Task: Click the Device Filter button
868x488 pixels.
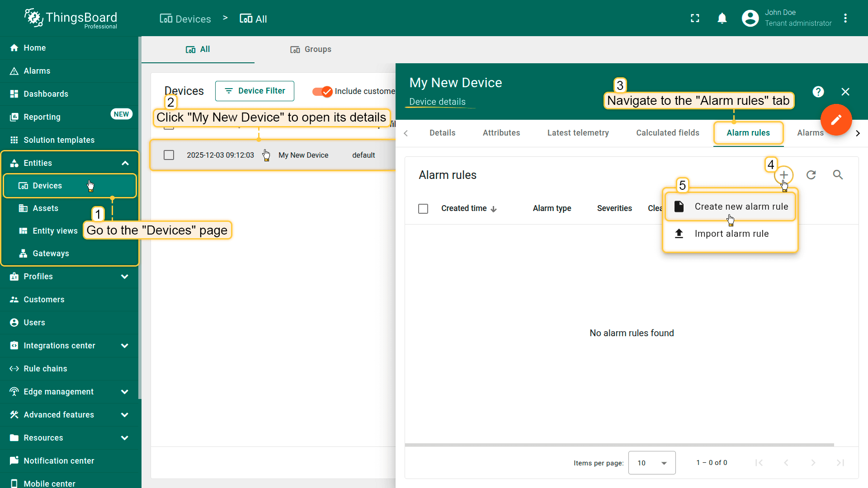Action: pyautogui.click(x=255, y=91)
